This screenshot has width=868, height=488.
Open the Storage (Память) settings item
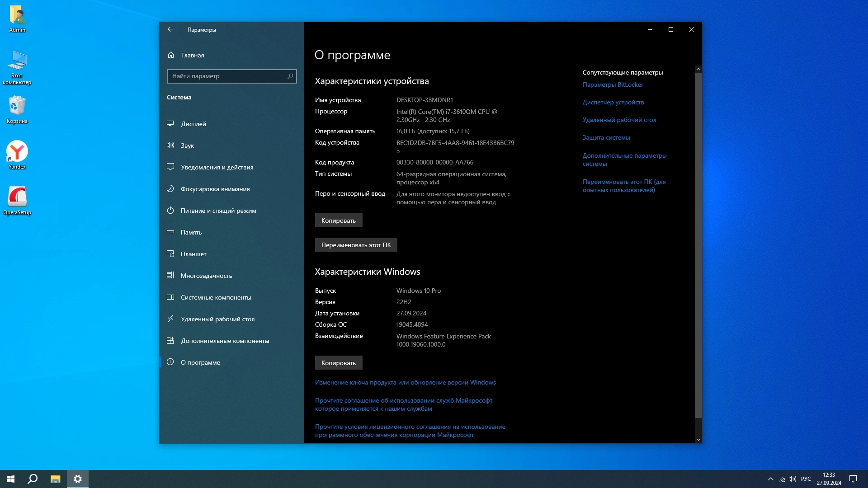tap(191, 232)
